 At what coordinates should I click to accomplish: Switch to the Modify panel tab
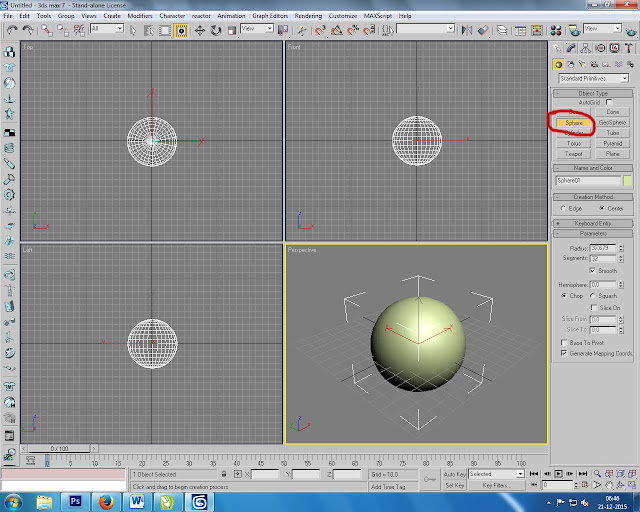tap(571, 48)
